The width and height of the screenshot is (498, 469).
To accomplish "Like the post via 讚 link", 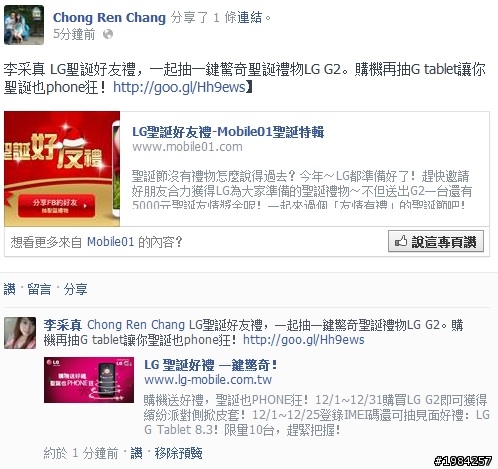I will click(x=9, y=289).
